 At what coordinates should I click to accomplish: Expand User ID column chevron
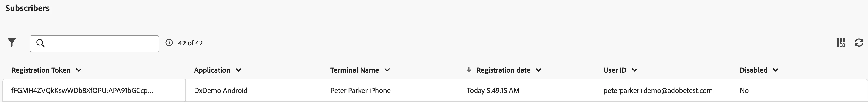pos(635,70)
